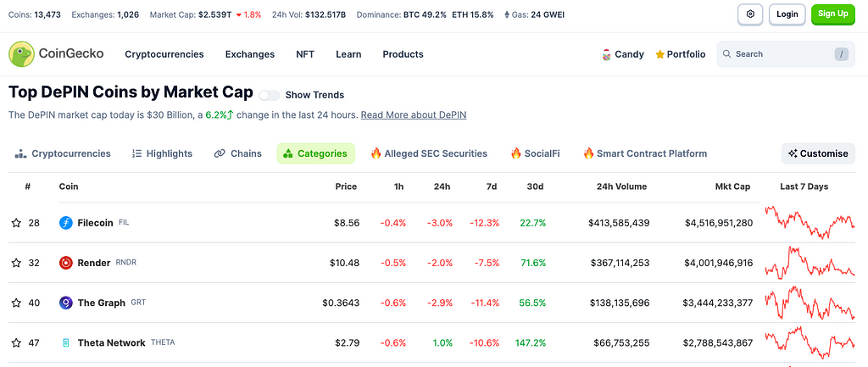Image resolution: width=868 pixels, height=367 pixels.
Task: Click the Cryptocurrencies tab bar-chart icon
Action: 20,153
